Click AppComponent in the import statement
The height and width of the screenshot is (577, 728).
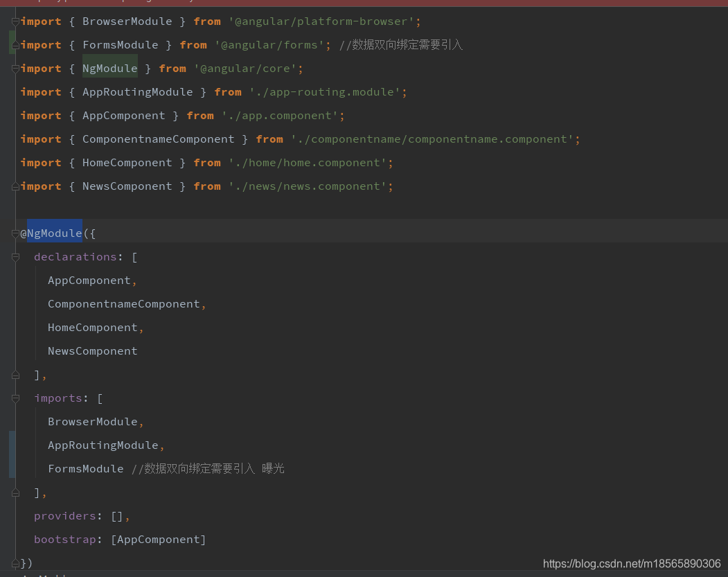click(123, 116)
